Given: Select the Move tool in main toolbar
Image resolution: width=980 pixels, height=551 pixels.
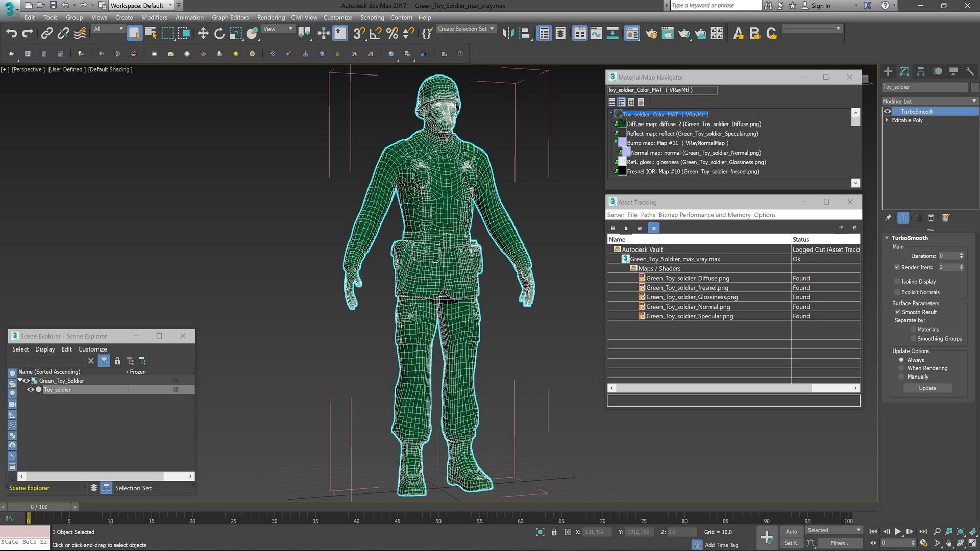Looking at the screenshot, I should [203, 34].
